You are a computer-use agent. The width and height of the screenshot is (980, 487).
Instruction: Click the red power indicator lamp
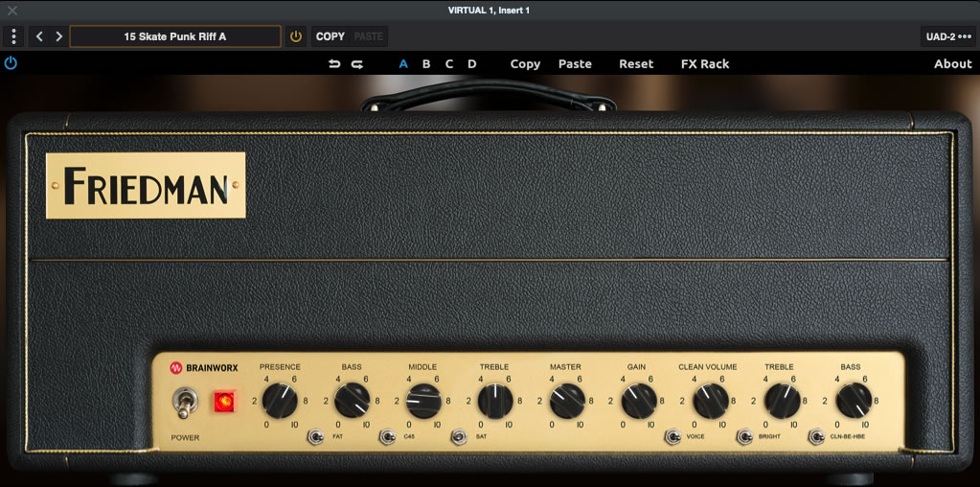pyautogui.click(x=224, y=402)
